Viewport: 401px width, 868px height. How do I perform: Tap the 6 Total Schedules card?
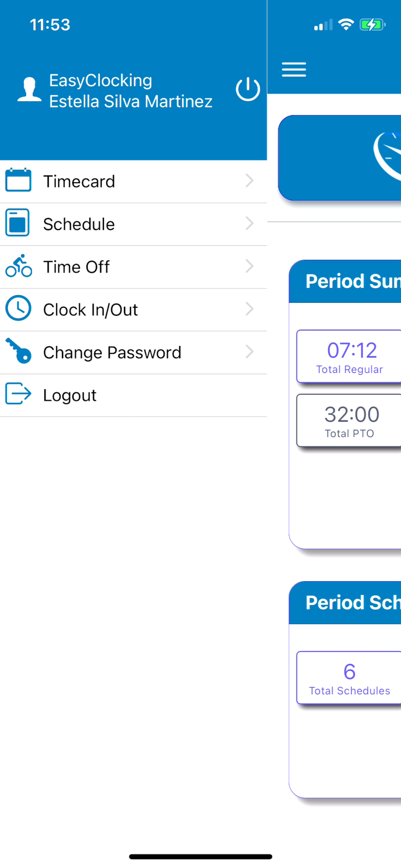(349, 678)
